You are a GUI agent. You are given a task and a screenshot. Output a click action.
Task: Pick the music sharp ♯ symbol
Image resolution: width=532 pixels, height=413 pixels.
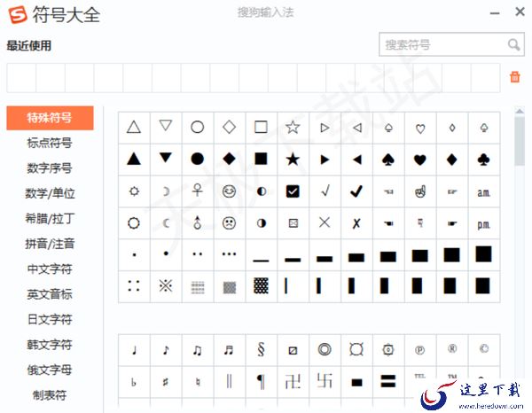point(166,382)
